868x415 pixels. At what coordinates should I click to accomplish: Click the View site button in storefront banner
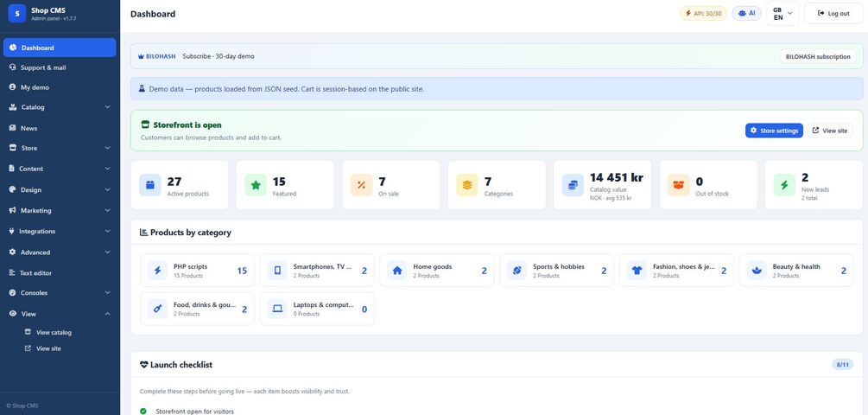point(830,131)
